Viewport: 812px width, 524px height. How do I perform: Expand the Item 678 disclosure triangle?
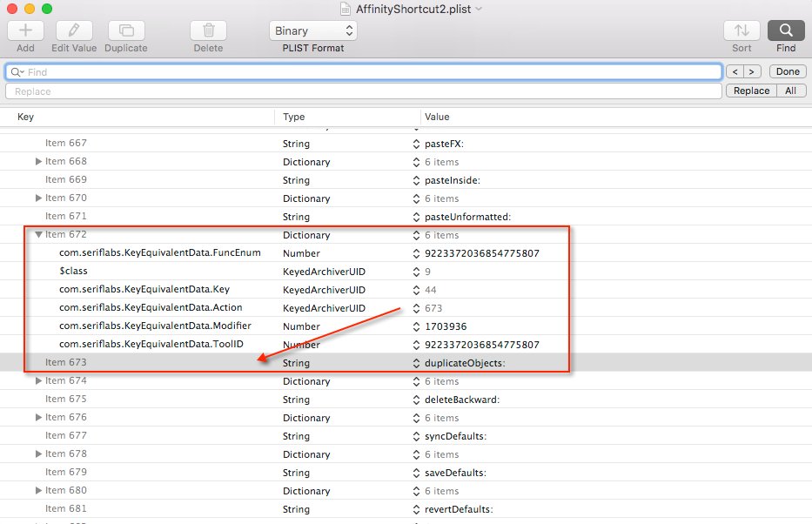pyautogui.click(x=38, y=453)
